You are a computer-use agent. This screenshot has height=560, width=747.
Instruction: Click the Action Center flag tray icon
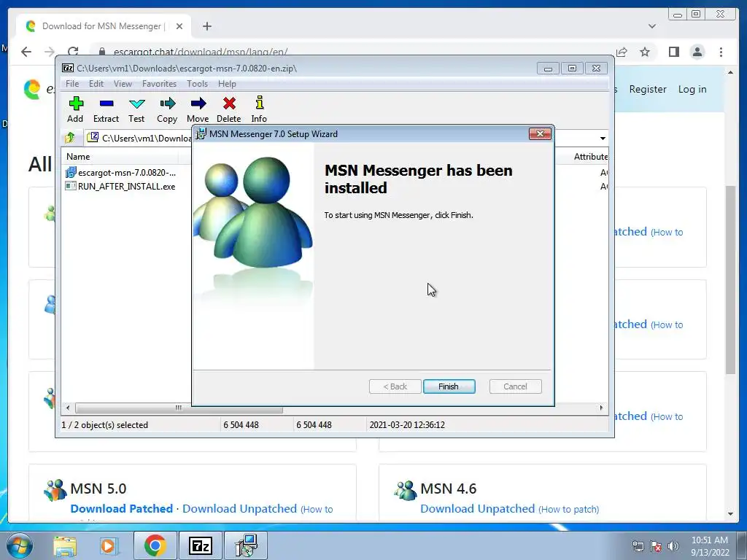(656, 546)
